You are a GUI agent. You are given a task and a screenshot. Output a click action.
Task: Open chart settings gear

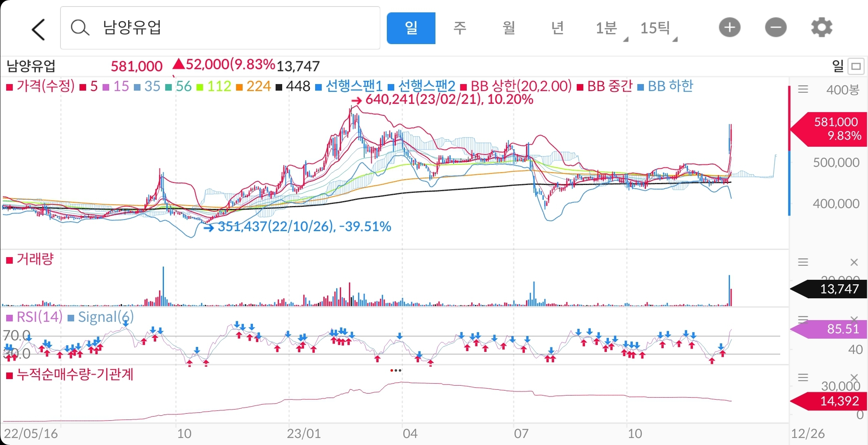821,28
